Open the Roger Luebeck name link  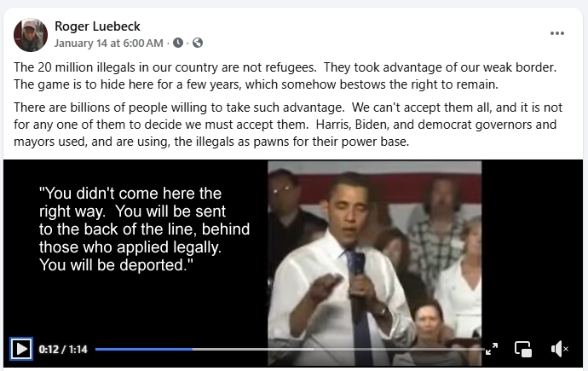tap(97, 26)
